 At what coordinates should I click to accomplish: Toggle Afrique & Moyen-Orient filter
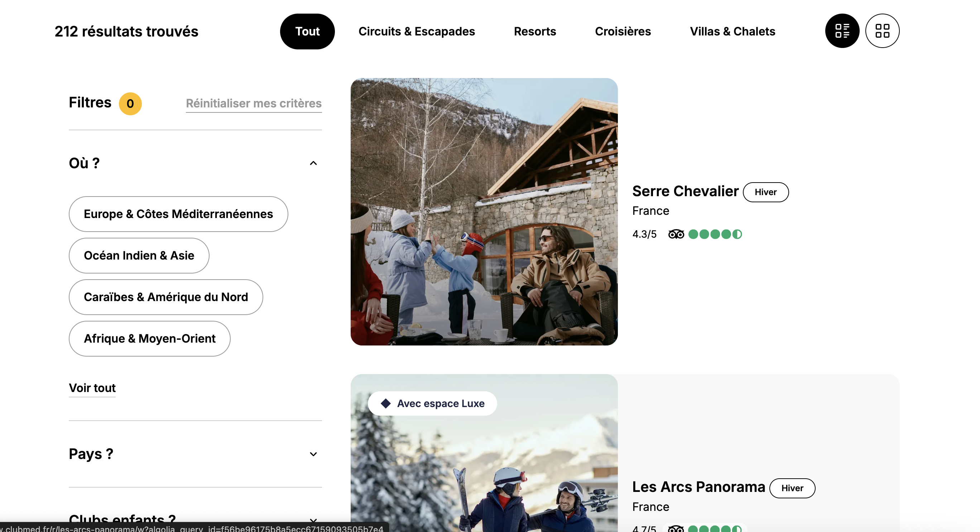coord(149,338)
